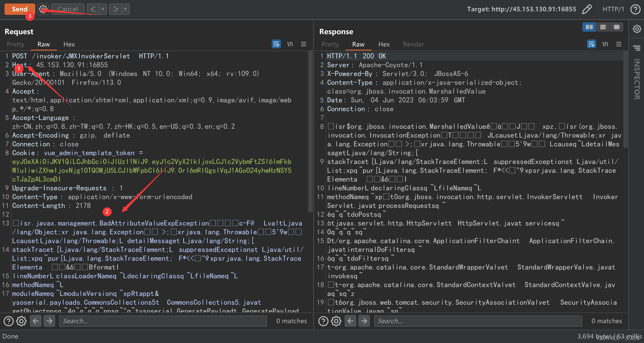
Task: Go back to previous request in history
Action: [93, 9]
